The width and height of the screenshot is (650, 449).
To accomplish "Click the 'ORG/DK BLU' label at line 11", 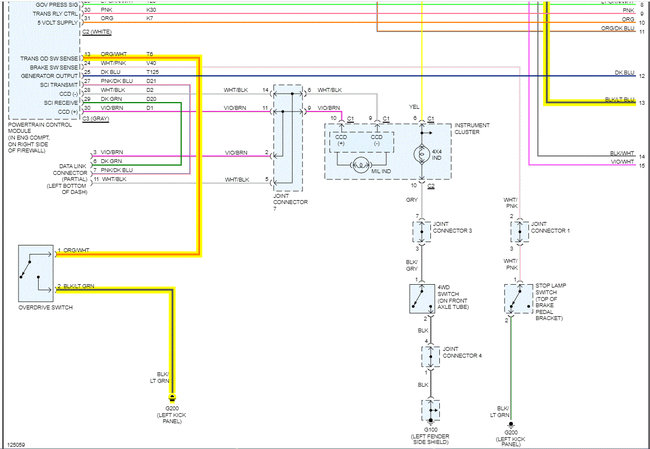I will coord(618,28).
